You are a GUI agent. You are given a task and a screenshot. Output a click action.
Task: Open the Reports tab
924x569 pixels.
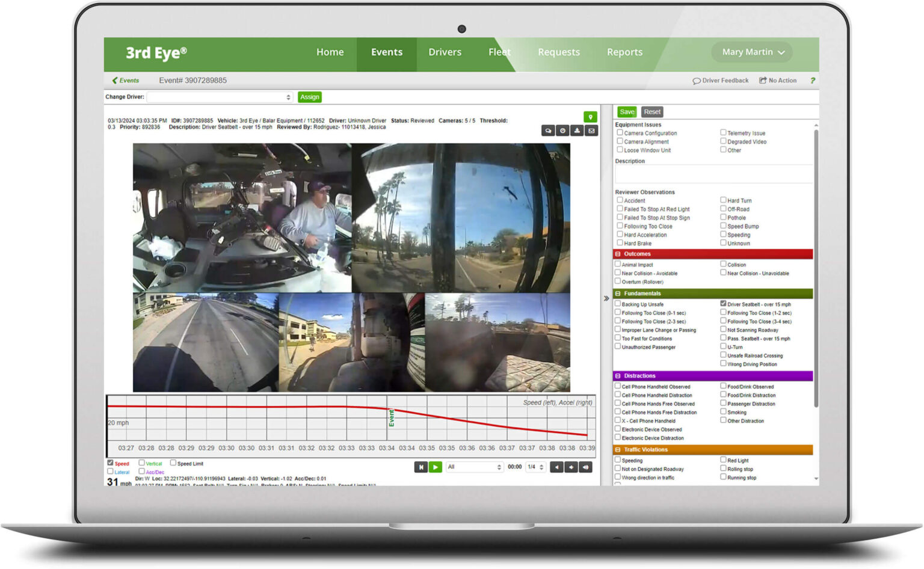click(624, 52)
